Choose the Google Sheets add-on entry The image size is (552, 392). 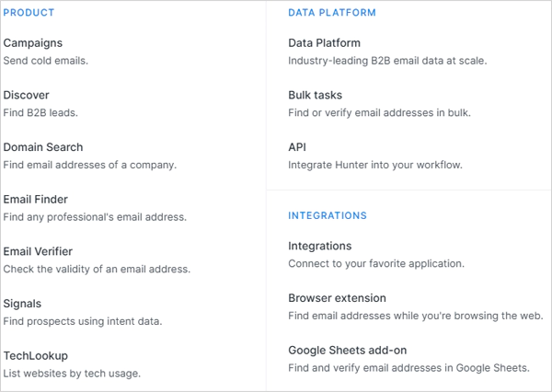[x=348, y=350]
